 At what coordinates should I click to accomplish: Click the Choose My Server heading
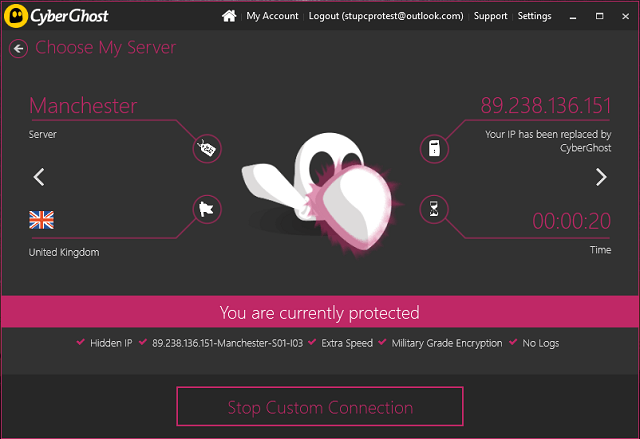(105, 48)
